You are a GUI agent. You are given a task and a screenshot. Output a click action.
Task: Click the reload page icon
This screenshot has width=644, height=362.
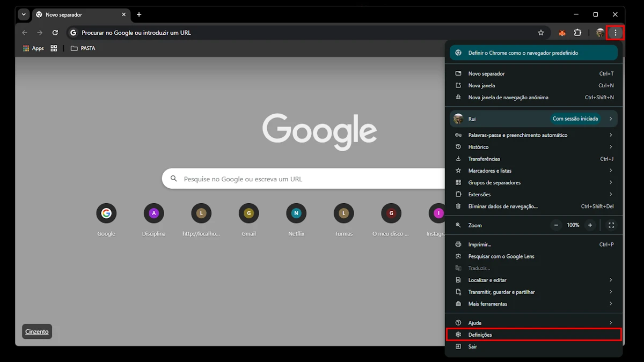[55, 33]
